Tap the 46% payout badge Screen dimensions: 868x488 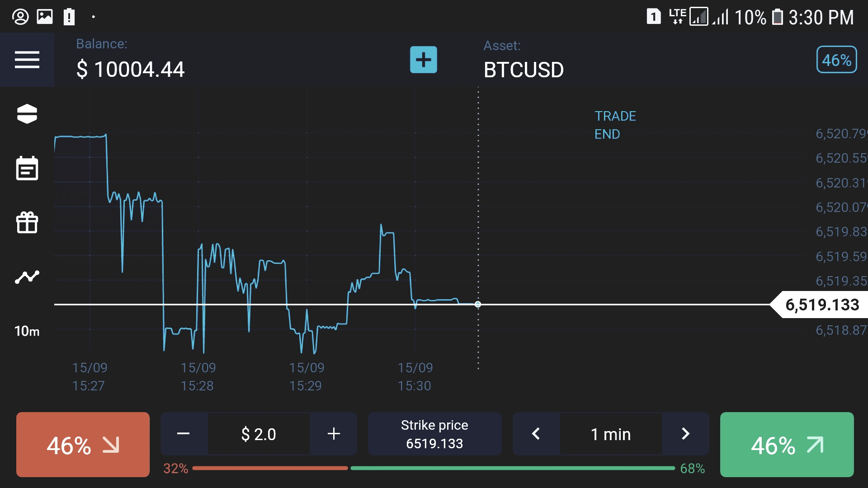pos(836,60)
